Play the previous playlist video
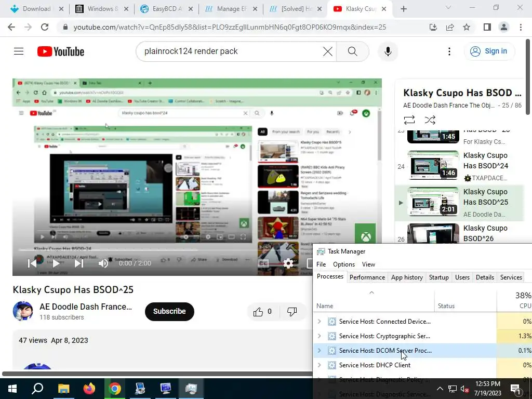The image size is (532, 399). (32, 263)
